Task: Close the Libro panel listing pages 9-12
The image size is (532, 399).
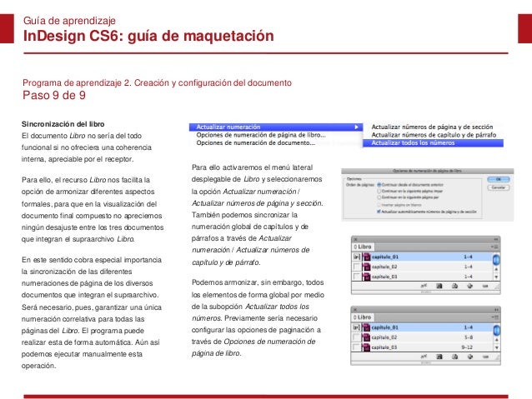Action: (x=355, y=310)
